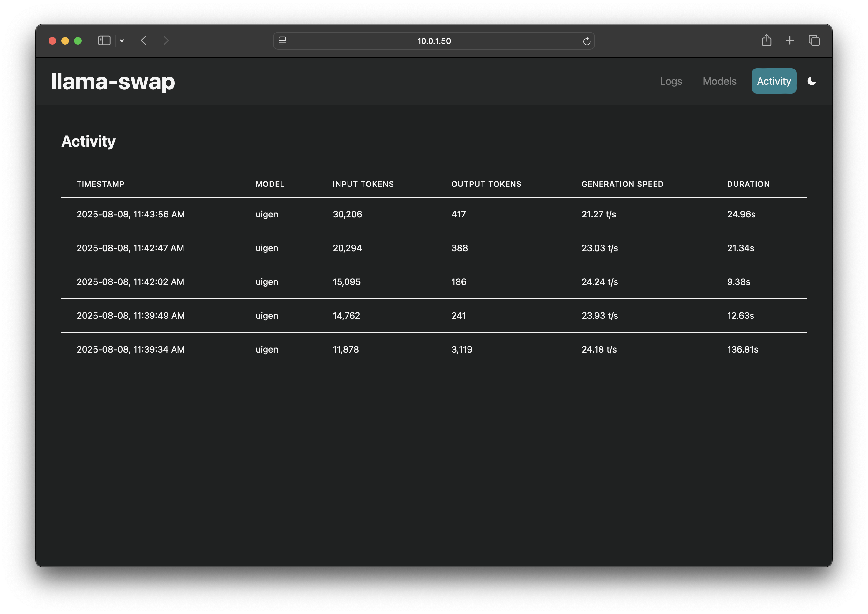The height and width of the screenshot is (614, 868).
Task: Switch to the Models tab
Action: [x=719, y=81]
